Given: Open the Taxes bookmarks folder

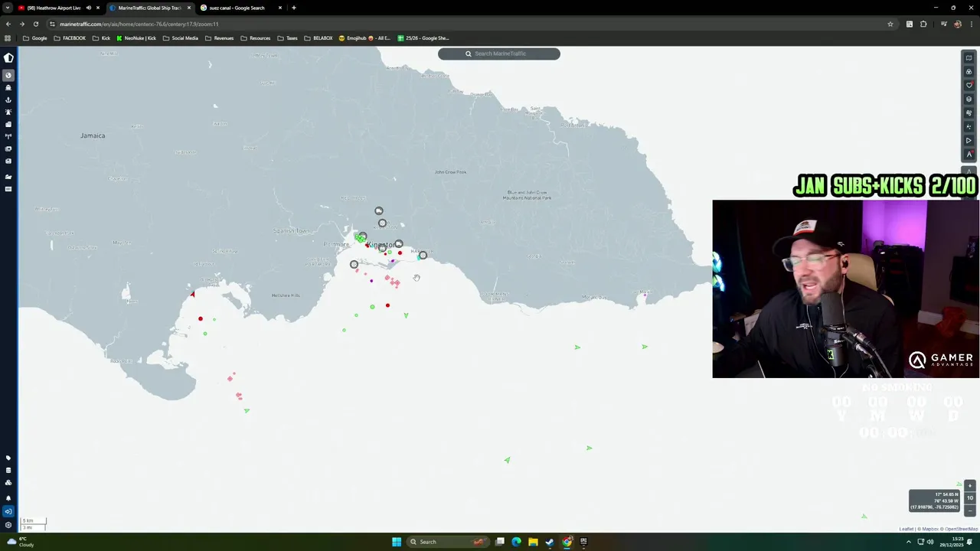Looking at the screenshot, I should 288,38.
